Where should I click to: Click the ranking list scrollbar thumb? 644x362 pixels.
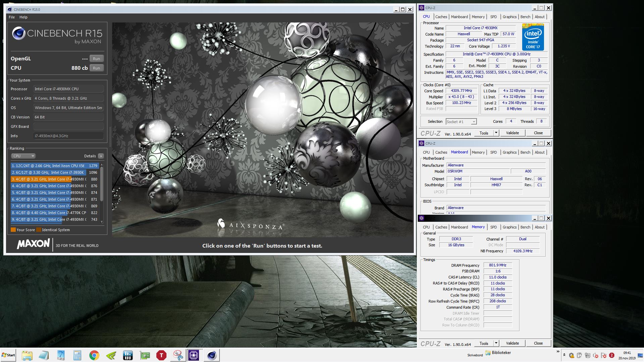click(x=102, y=184)
